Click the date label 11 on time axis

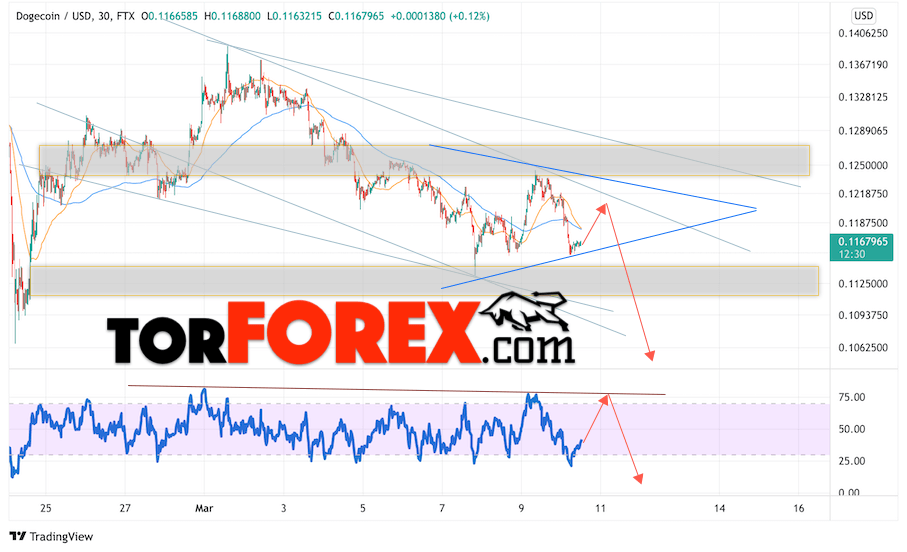(x=600, y=508)
